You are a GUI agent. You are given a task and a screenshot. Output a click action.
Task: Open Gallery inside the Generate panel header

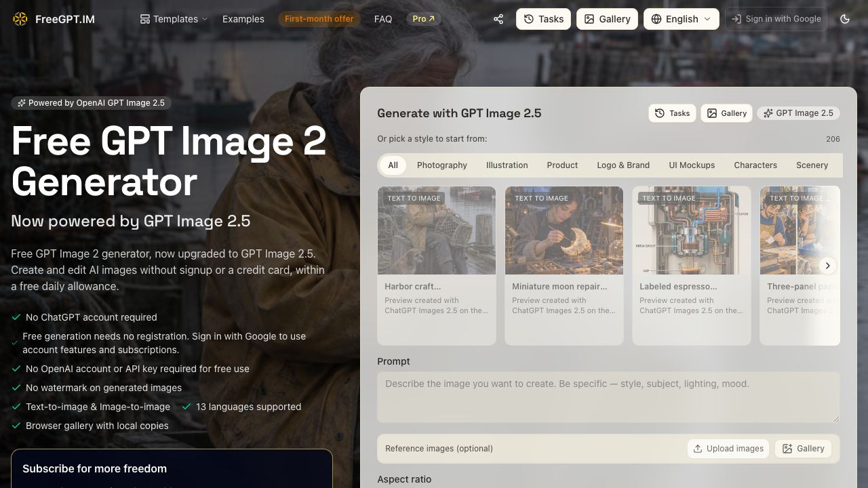coord(726,113)
